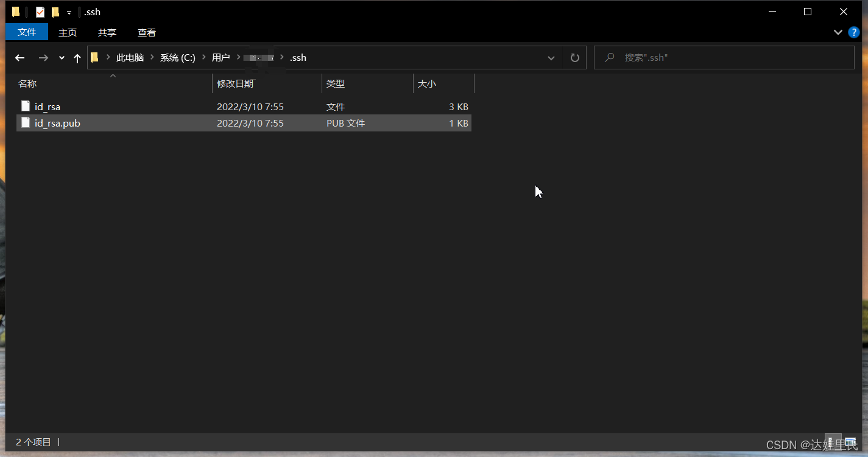Open the 共享 ribbon tab
Viewport: 868px width, 457px height.
click(x=107, y=32)
